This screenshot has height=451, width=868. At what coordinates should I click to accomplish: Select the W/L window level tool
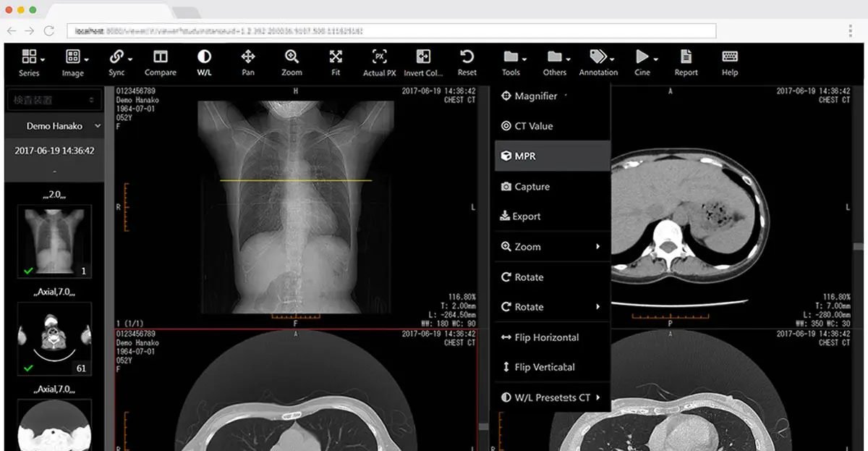pyautogui.click(x=204, y=62)
